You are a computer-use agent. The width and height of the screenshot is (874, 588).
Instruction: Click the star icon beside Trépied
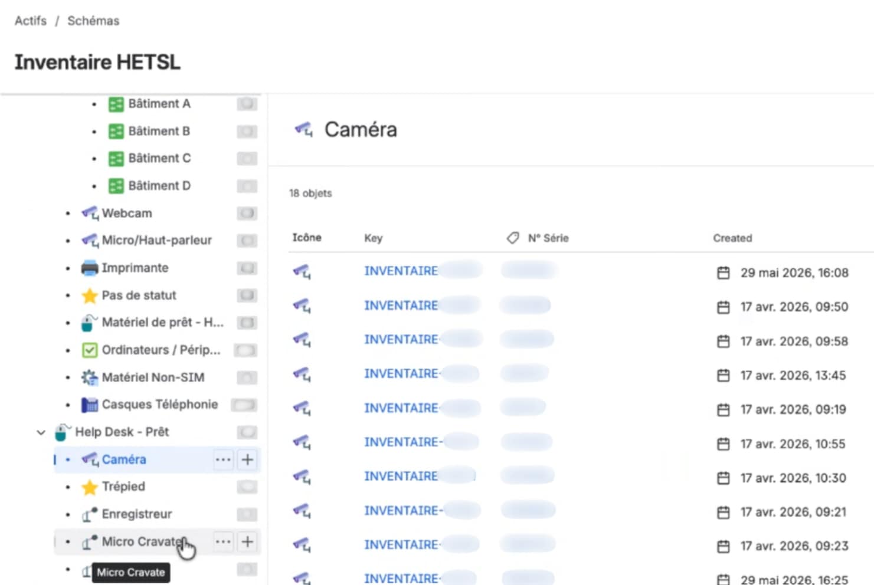point(90,487)
